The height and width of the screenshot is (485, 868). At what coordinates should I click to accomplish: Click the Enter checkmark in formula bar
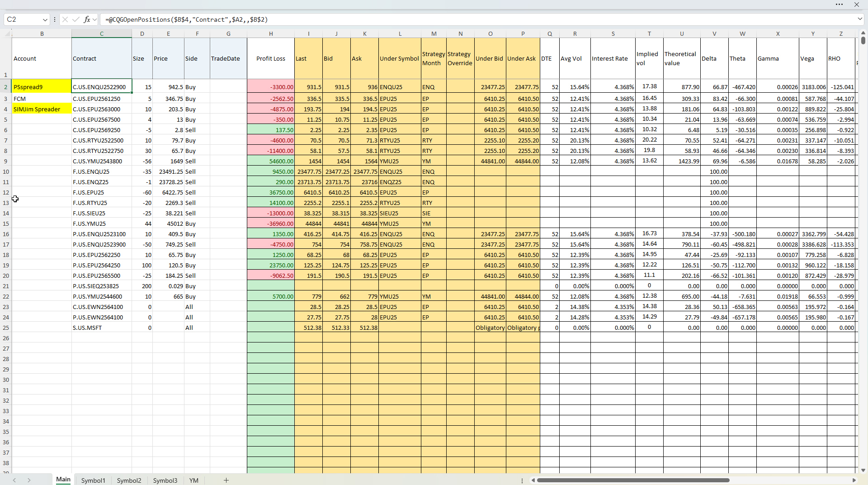(75, 19)
